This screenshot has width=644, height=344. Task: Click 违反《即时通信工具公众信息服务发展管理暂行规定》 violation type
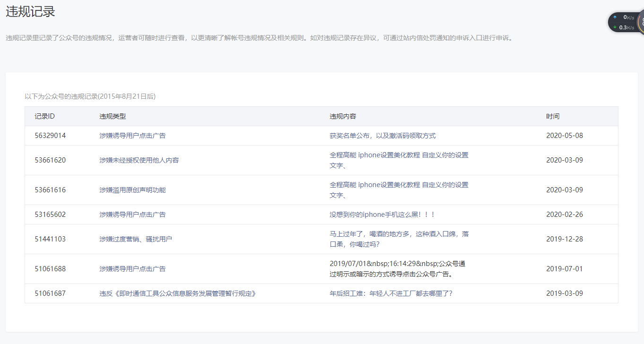pos(178,293)
